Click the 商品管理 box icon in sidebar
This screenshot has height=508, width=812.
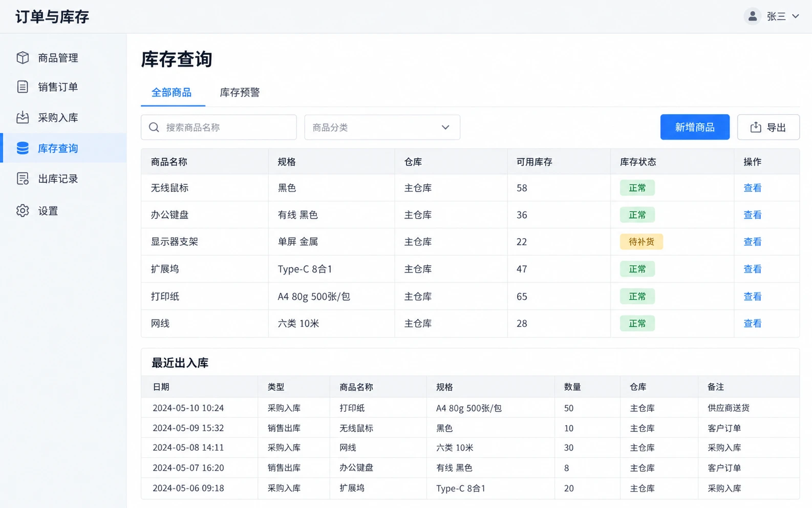pyautogui.click(x=23, y=58)
